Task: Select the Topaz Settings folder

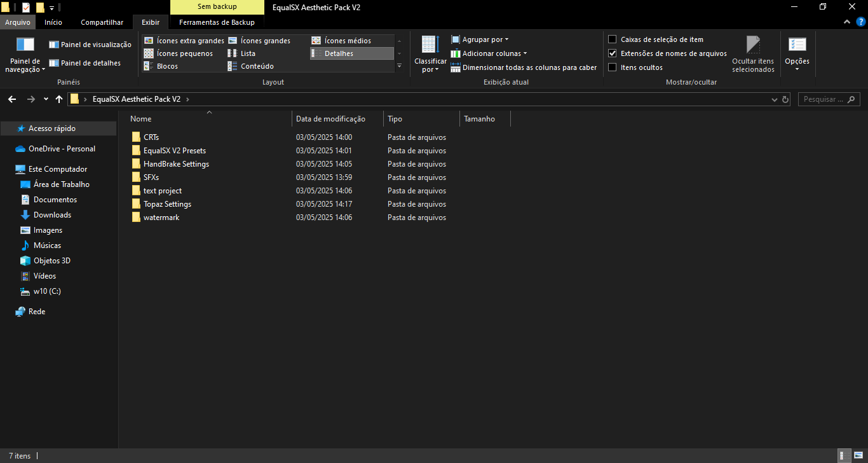Action: coord(167,204)
